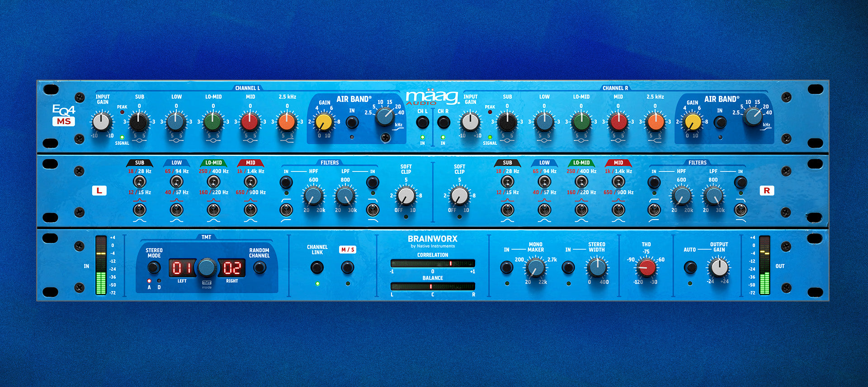Flip the right MID 1k/1.4k Hz switch
Viewport: 868px width, 387px height.
(x=618, y=182)
